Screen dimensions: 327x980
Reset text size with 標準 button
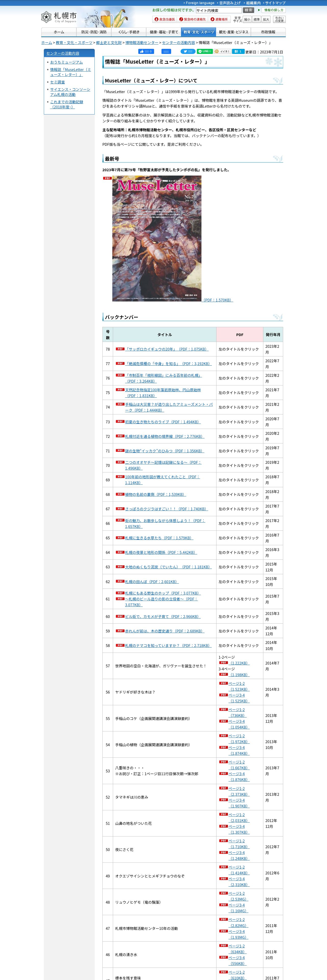256,19
